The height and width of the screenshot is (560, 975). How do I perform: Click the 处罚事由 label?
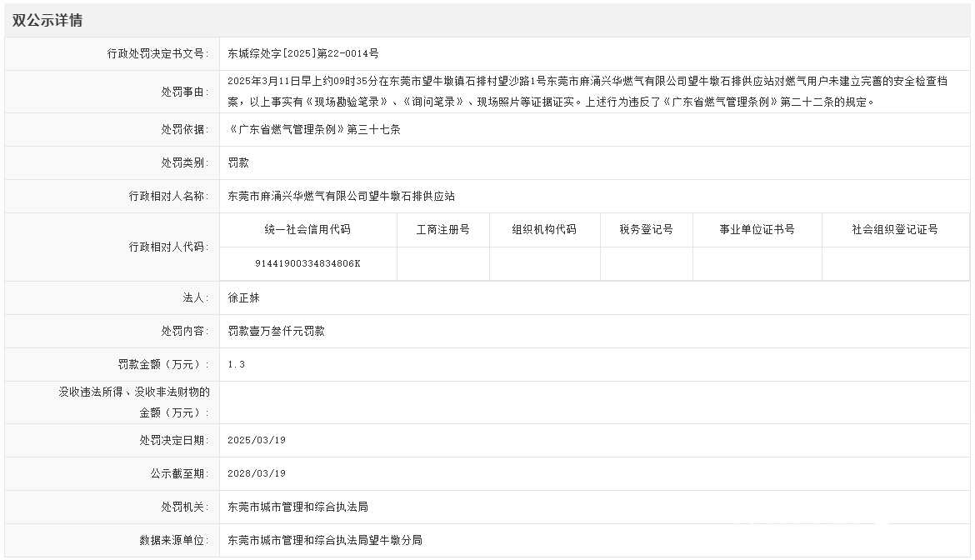[185, 92]
